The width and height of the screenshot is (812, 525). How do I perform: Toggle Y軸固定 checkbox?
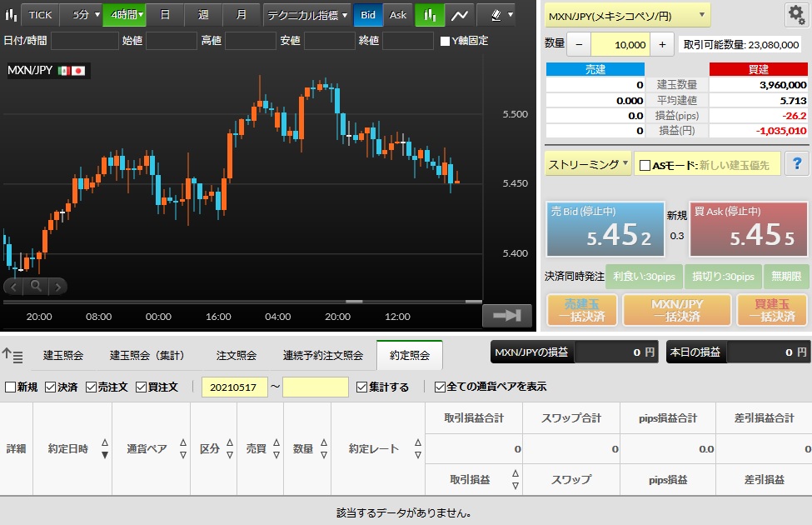[445, 41]
